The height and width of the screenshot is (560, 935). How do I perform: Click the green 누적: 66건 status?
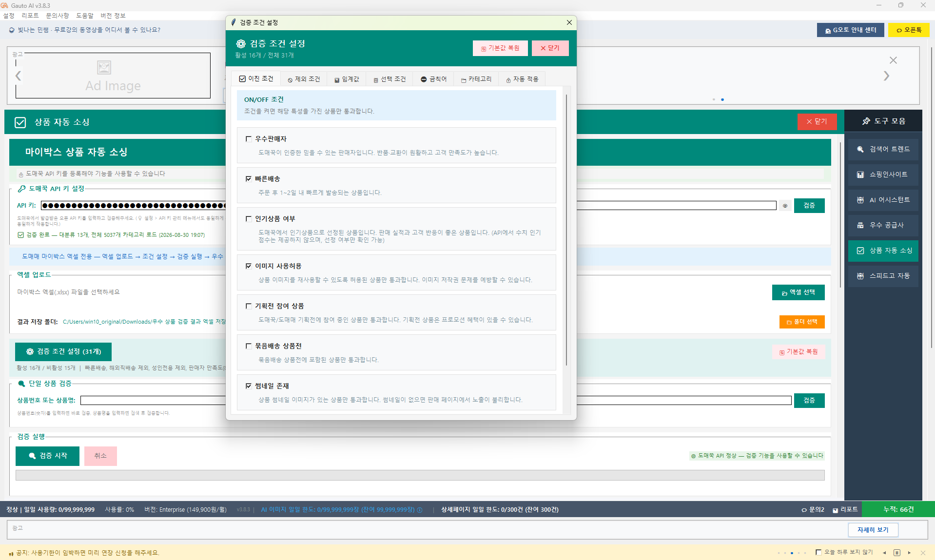[x=898, y=510]
